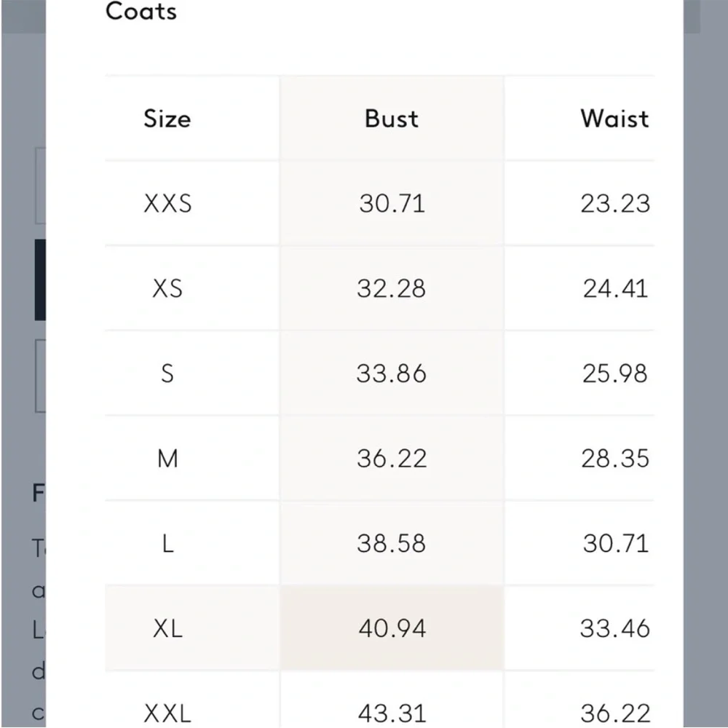This screenshot has height=728, width=728.
Task: Select the highlighted XL size label
Action: [167, 628]
